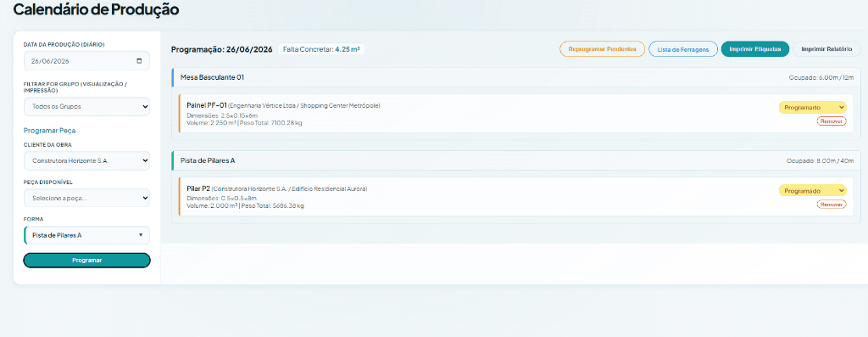Change status dropdown for Painel PF-01
Screen dimensions: 868x337
click(x=813, y=108)
